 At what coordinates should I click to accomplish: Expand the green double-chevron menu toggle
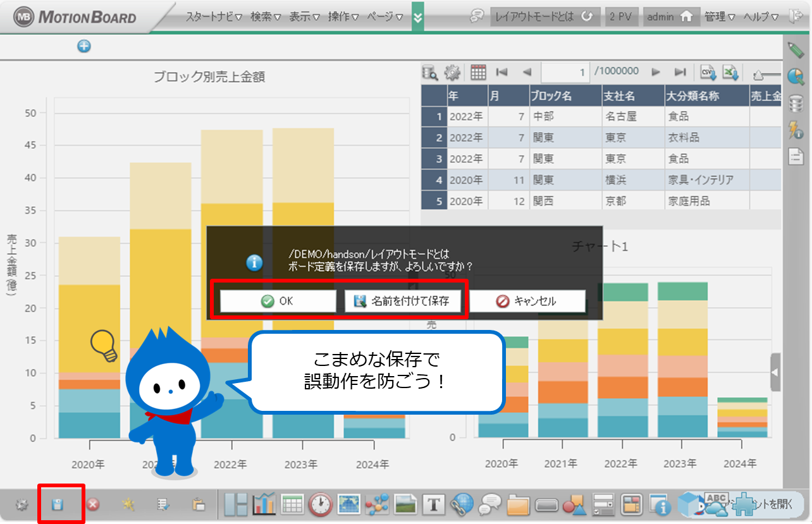[417, 17]
